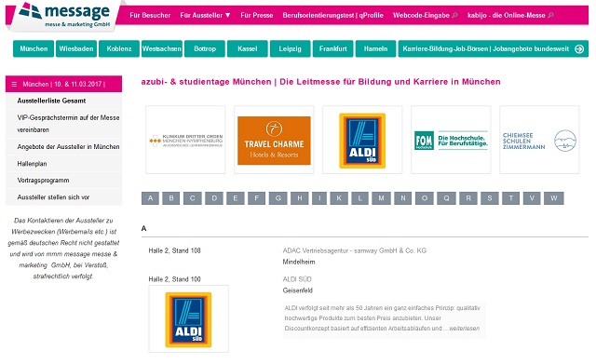Jump to letter M in alphabet index
This screenshot has width=596, height=364.
click(x=381, y=198)
